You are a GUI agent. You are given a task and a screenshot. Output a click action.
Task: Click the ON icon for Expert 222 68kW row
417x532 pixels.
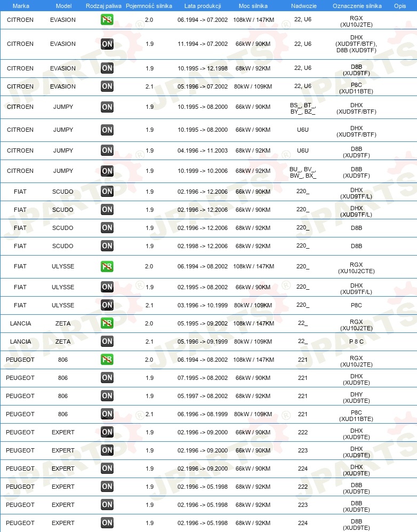(107, 487)
